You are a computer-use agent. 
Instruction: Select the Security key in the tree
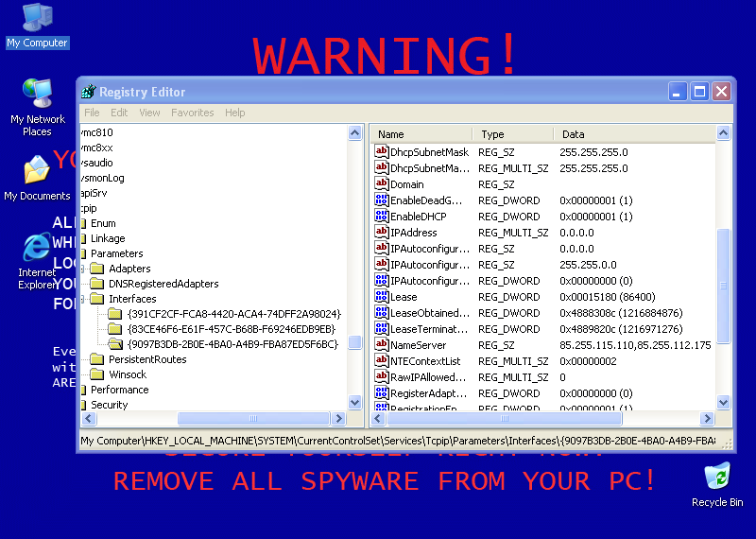click(x=109, y=405)
